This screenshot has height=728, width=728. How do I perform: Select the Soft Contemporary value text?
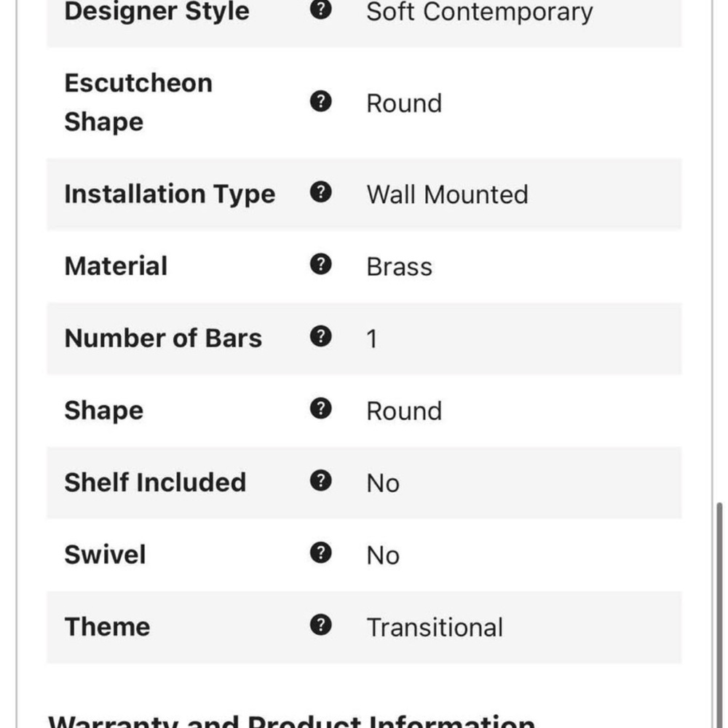pos(480,11)
